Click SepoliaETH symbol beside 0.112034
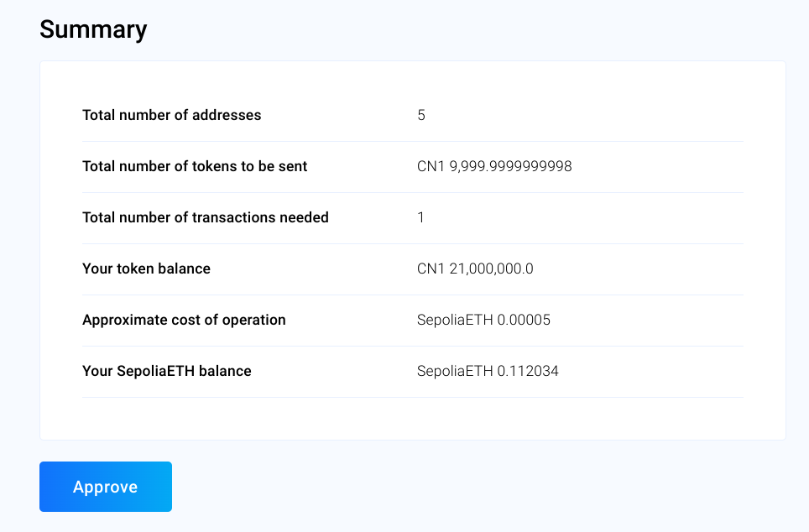Image resolution: width=809 pixels, height=532 pixels. 453,371
